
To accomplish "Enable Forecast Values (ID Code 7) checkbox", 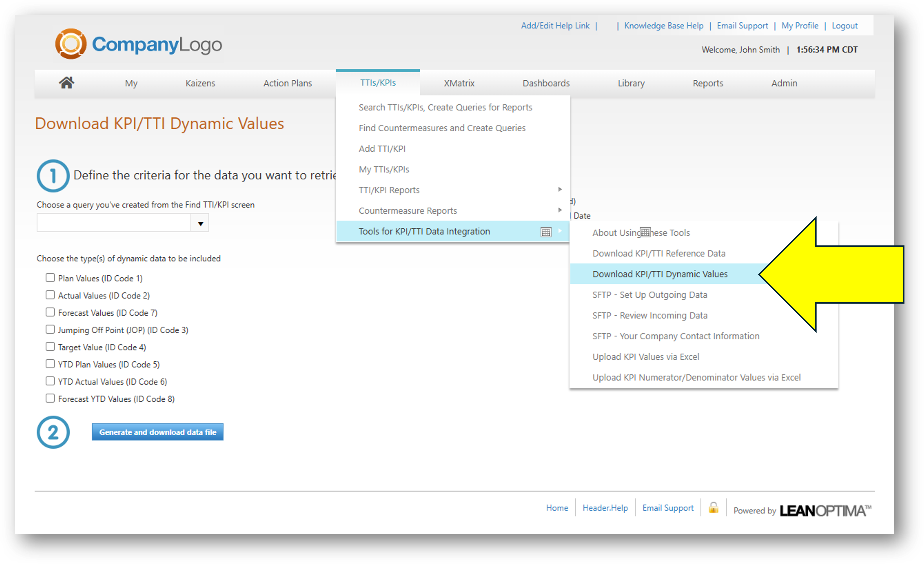I will pos(50,312).
